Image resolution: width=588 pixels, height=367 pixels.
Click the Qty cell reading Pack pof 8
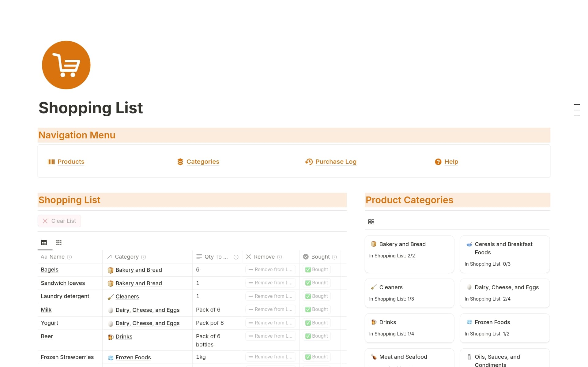tap(217, 323)
